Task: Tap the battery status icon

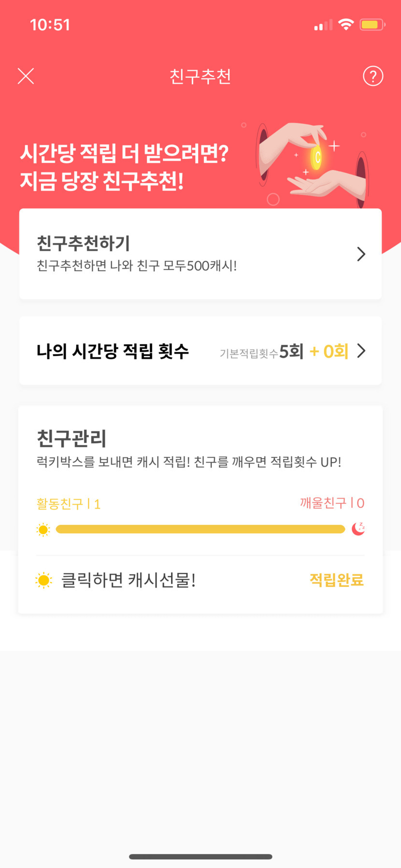Action: pyautogui.click(x=372, y=24)
